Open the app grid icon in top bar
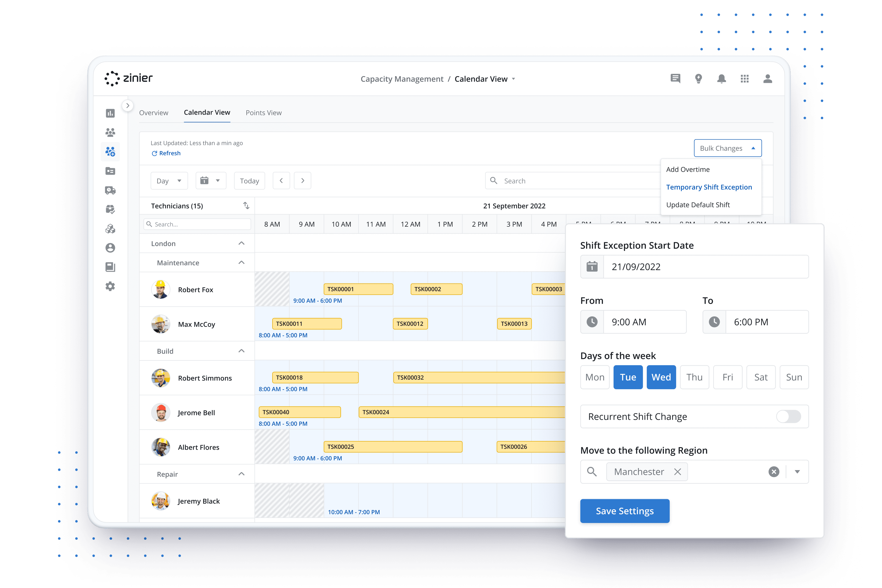This screenshot has width=882, height=588. point(745,78)
